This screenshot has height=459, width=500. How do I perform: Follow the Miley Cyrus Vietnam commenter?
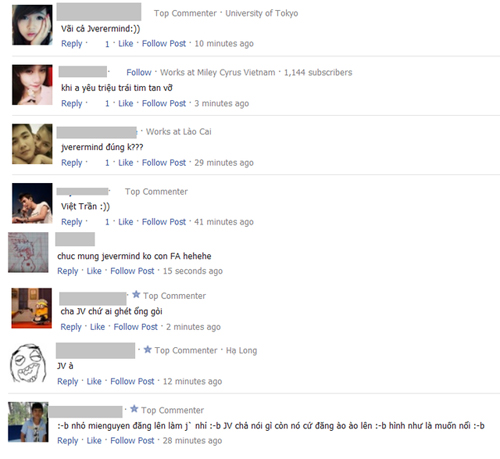139,72
